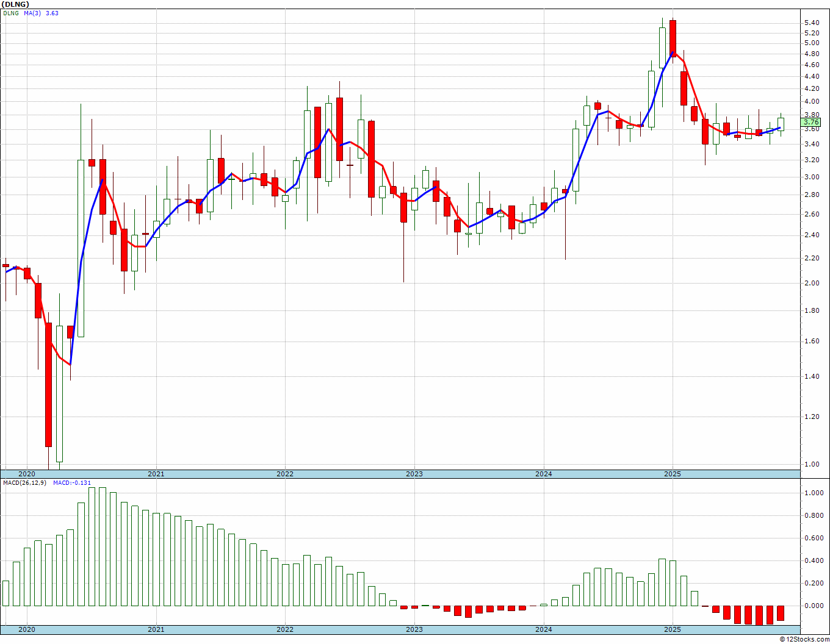Click 2022 on the price chart time axis

click(285, 474)
